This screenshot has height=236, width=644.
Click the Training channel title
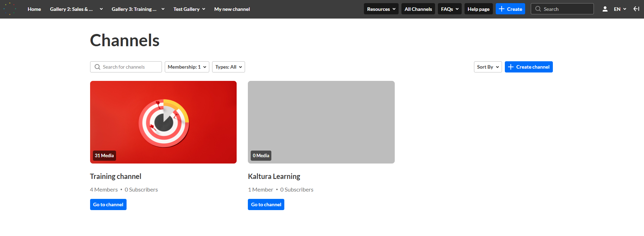pos(116,176)
